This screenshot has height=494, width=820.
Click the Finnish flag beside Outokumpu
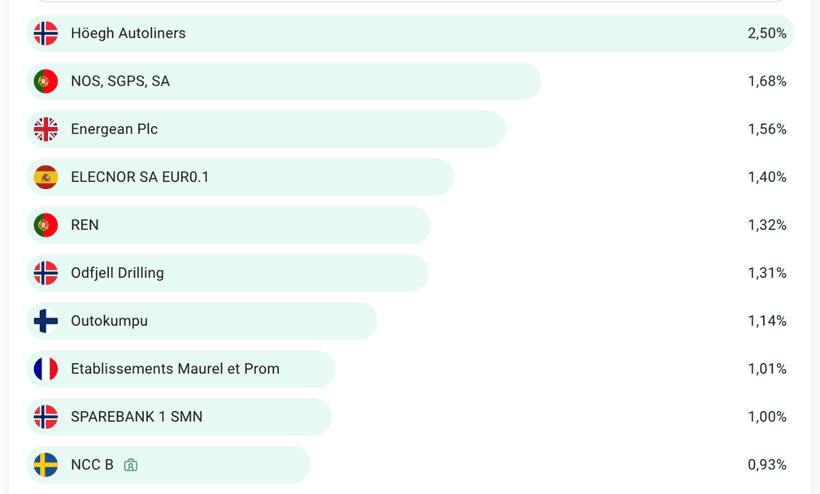tap(46, 321)
